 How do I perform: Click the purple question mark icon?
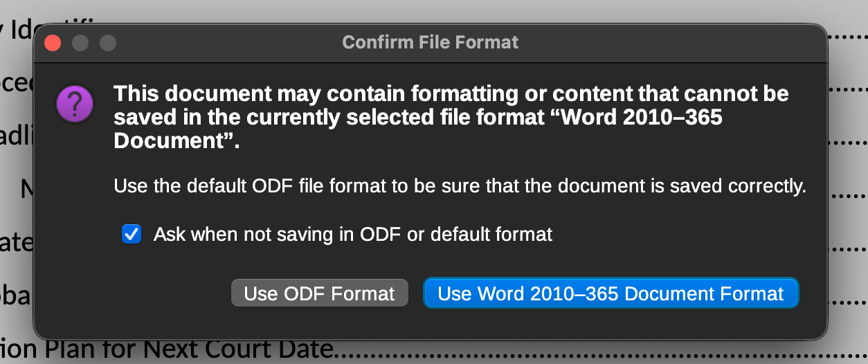pyautogui.click(x=75, y=105)
